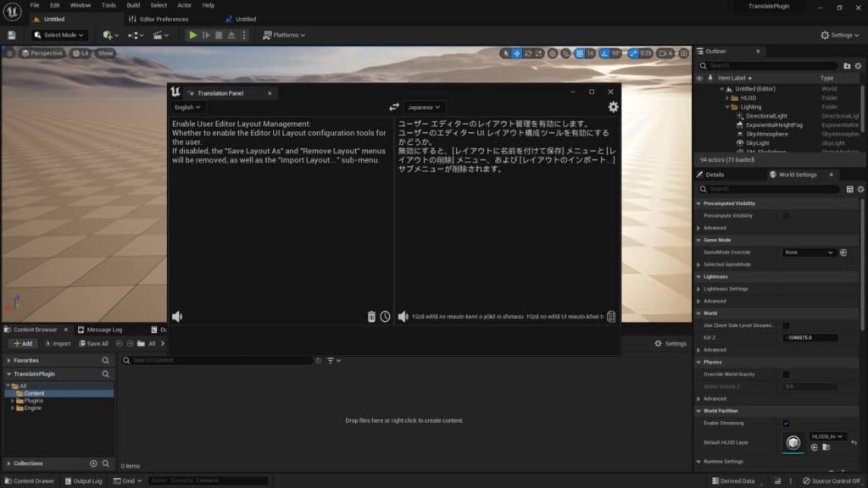Open the Select Mode dropdown
This screenshot has width=868, height=488.
pyautogui.click(x=58, y=35)
